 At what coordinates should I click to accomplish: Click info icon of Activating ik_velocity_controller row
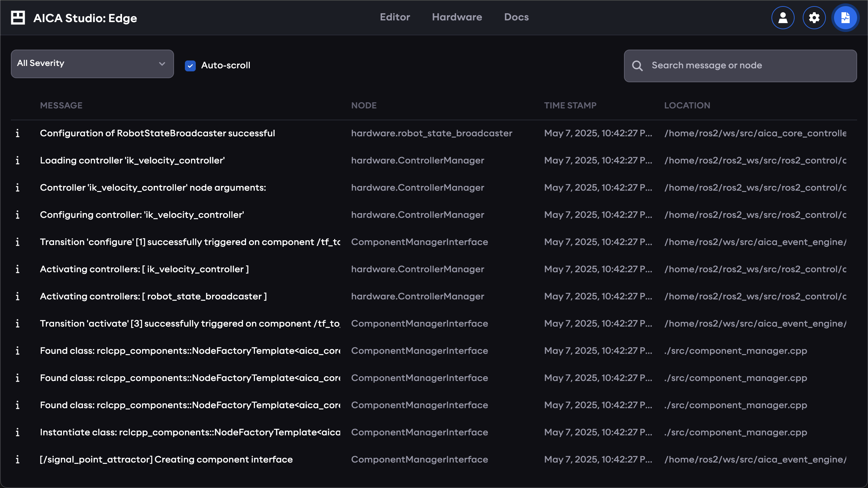18,269
